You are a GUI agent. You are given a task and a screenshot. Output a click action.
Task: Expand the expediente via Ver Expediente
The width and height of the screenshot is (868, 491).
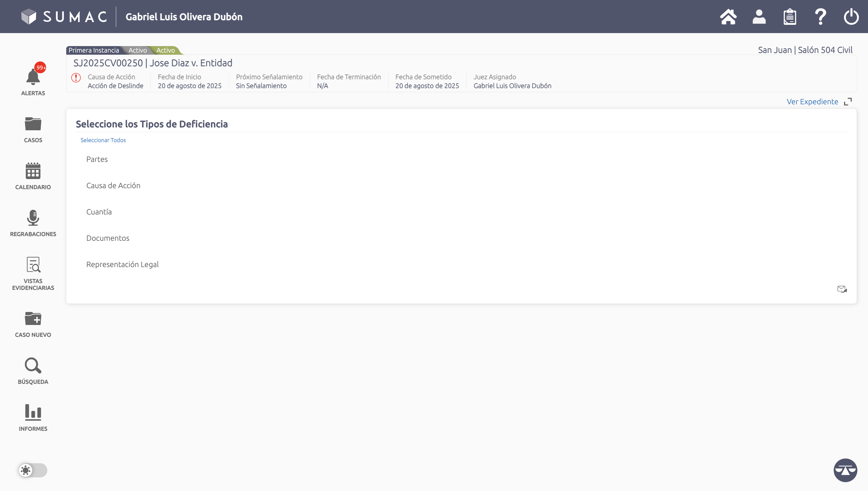pyautogui.click(x=813, y=102)
